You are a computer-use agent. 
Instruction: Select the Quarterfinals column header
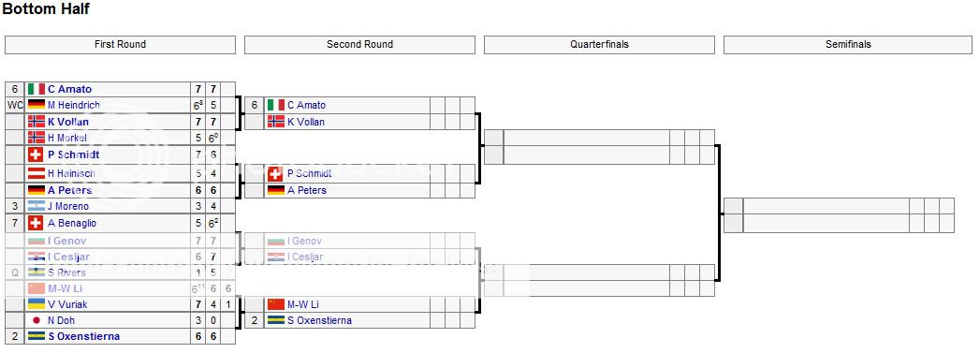[x=599, y=44]
